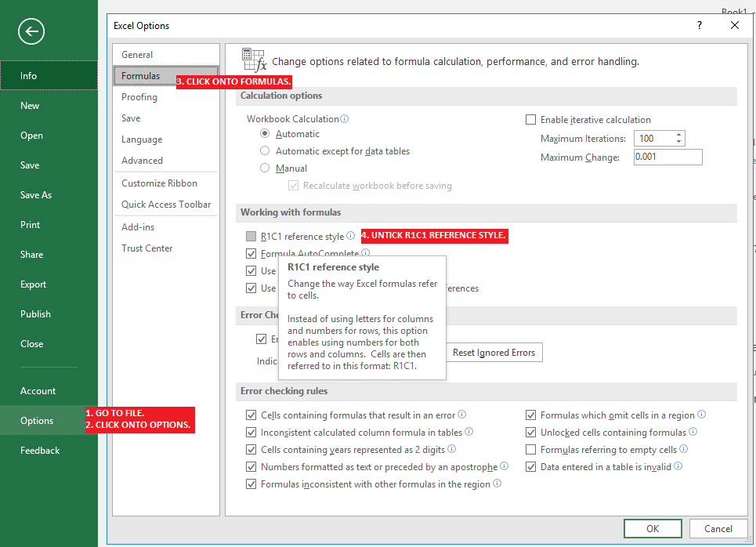Toggle Unlocked cells containing formulas checkbox
This screenshot has height=547, width=756.
click(x=530, y=433)
